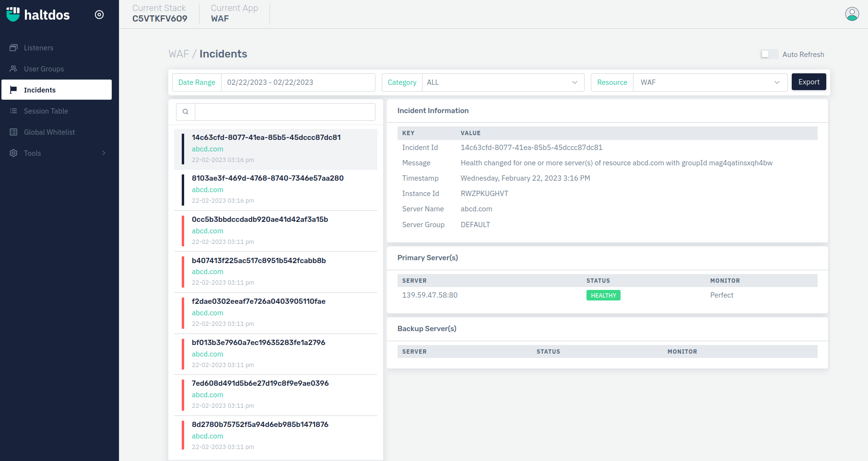This screenshot has width=868, height=461.
Task: Click the Category label
Action: point(402,82)
